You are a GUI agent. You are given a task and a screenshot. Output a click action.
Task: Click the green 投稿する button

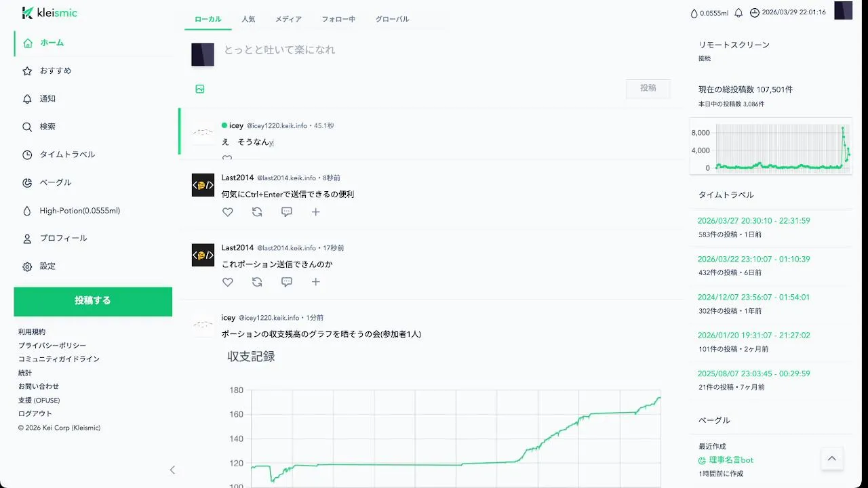[93, 302]
